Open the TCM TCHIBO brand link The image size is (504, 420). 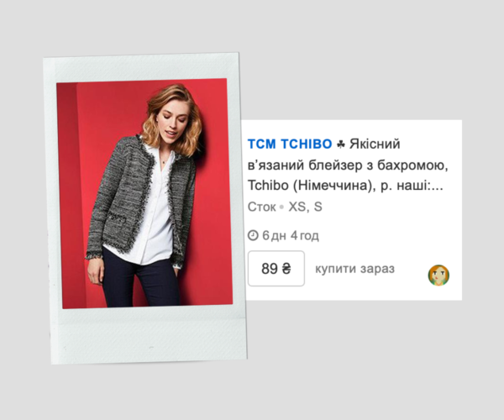pyautogui.click(x=290, y=144)
